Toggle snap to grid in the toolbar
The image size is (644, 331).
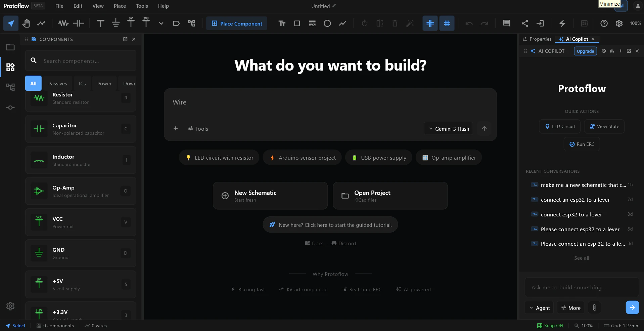[430, 23]
